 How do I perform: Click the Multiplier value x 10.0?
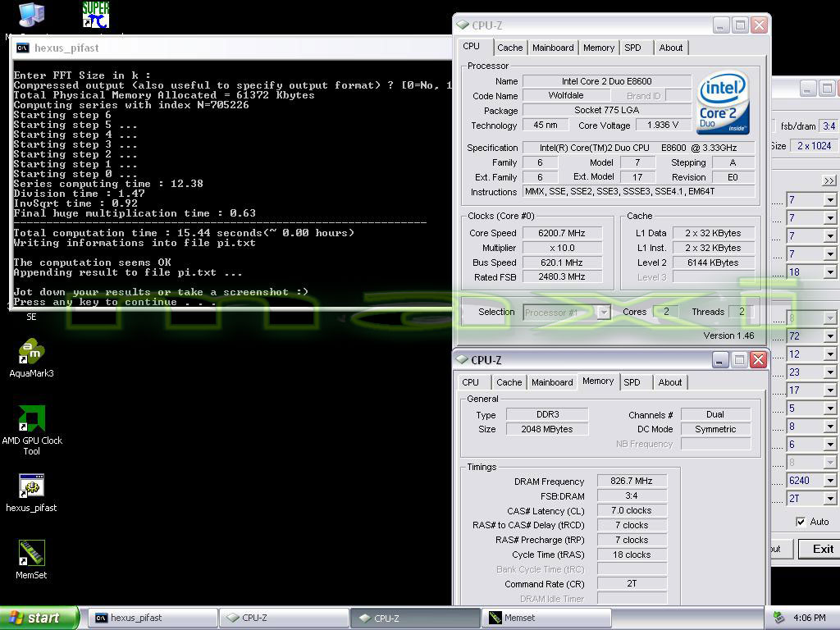[562, 248]
